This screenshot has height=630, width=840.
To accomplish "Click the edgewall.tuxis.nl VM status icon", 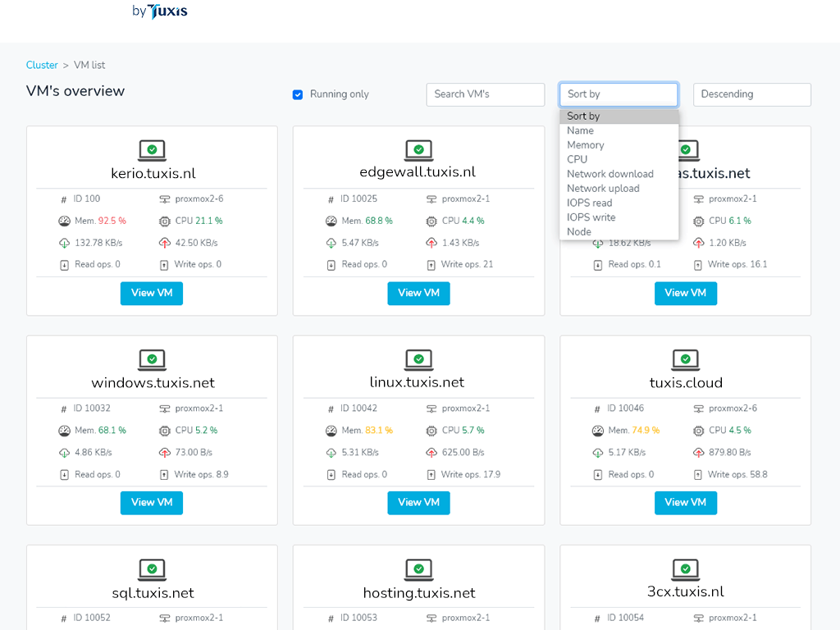I will tap(419, 151).
